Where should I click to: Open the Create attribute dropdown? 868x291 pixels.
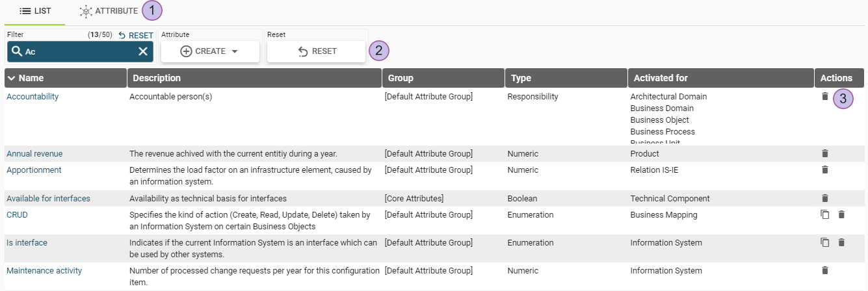(210, 51)
